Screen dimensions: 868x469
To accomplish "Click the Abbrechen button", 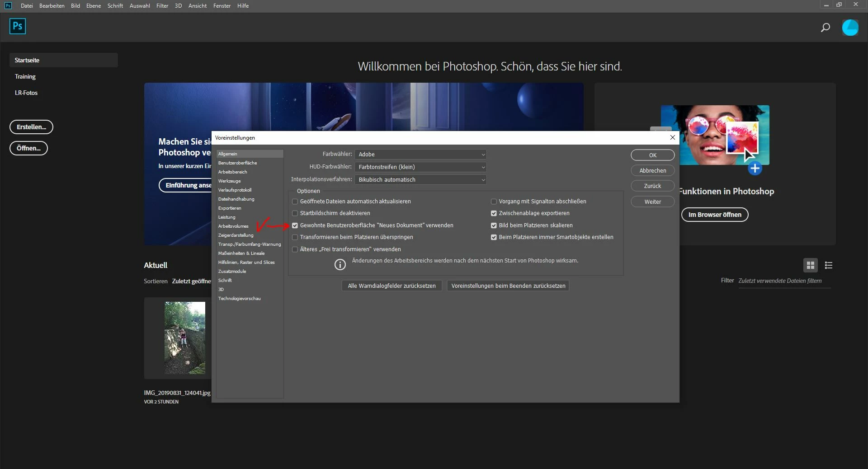I will click(653, 171).
